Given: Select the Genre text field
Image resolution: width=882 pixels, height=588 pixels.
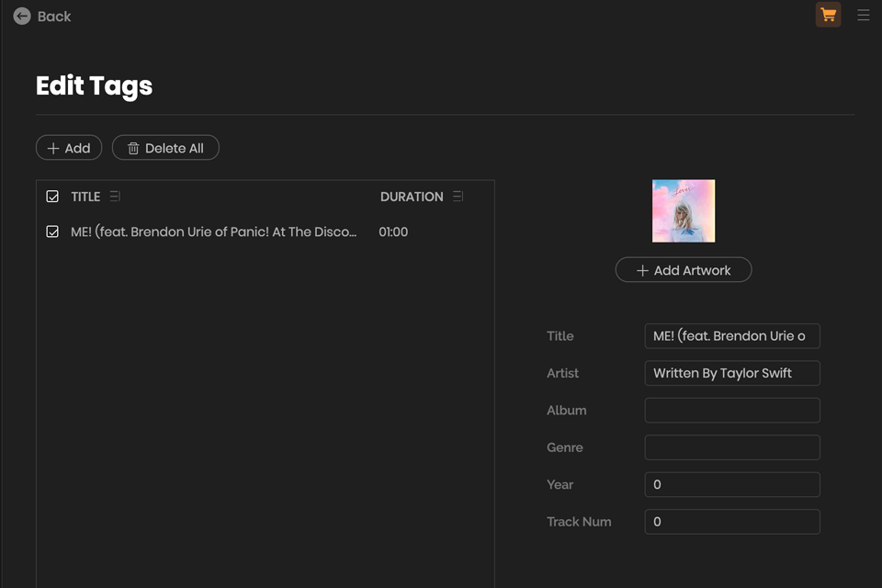Looking at the screenshot, I should 732,447.
